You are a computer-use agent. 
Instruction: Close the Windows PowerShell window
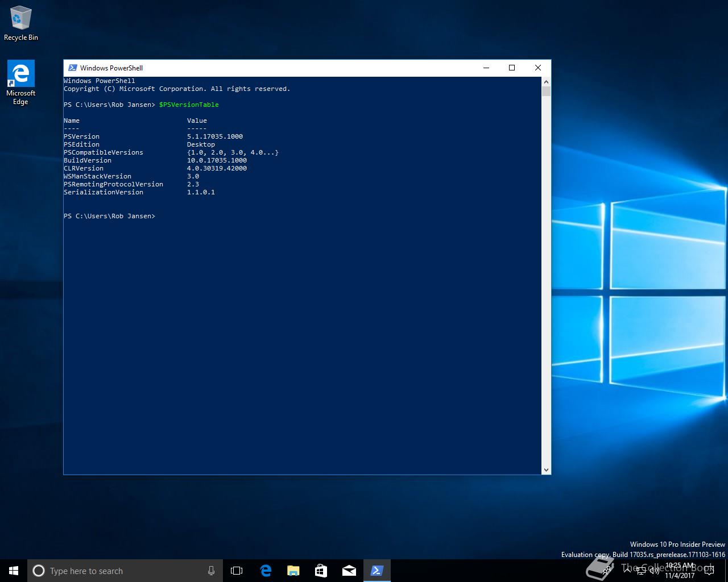[538, 68]
